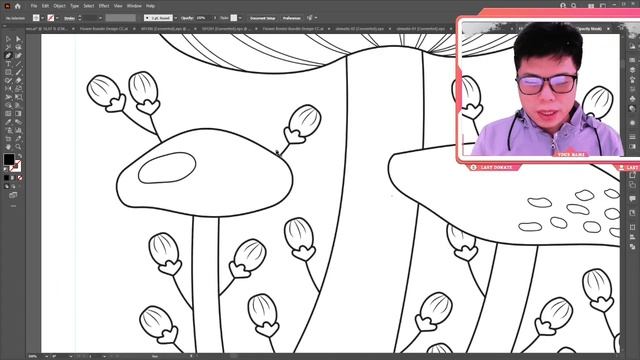640x360 pixels.
Task: Open the control bar stroke color dropdown
Action: tap(57, 18)
